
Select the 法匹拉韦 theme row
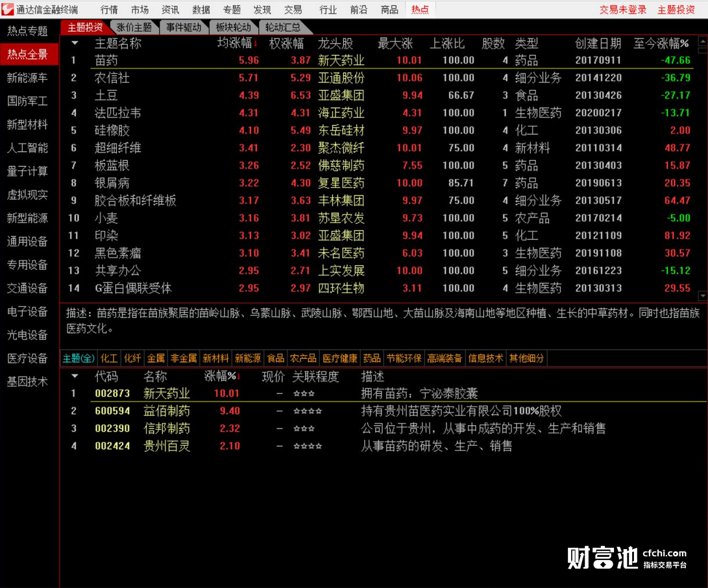point(380,113)
